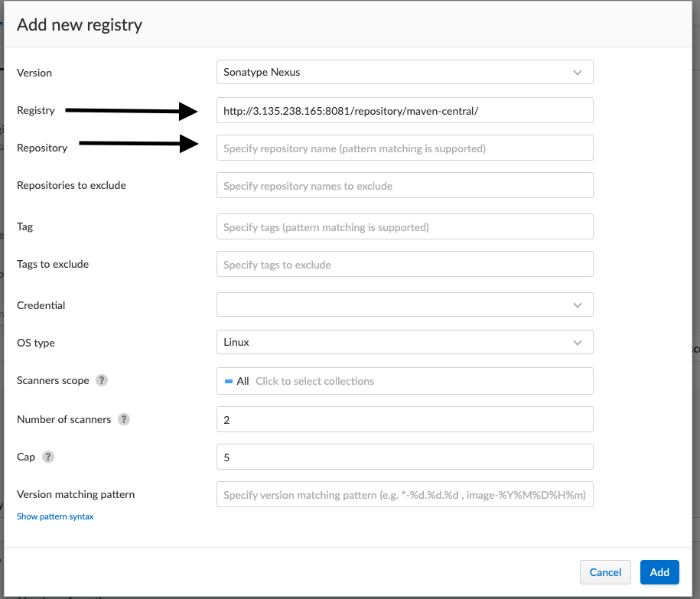
Task: Click the blue Add button
Action: click(x=659, y=572)
